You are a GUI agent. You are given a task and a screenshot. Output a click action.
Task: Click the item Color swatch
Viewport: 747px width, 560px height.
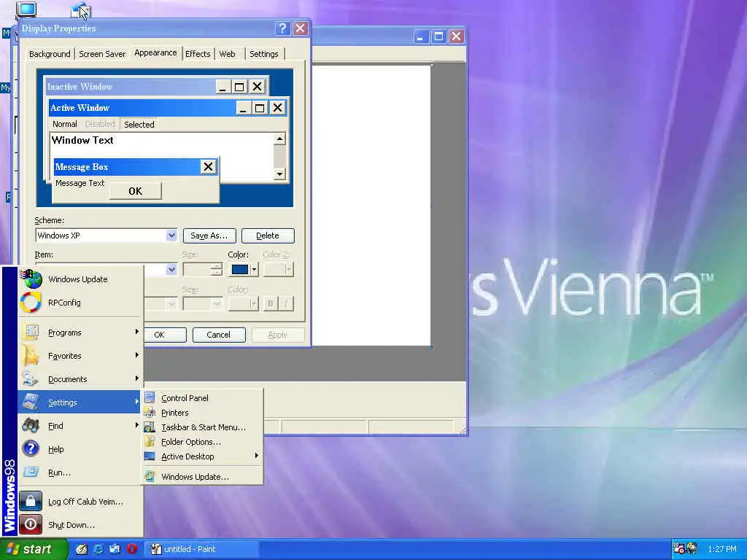239,270
